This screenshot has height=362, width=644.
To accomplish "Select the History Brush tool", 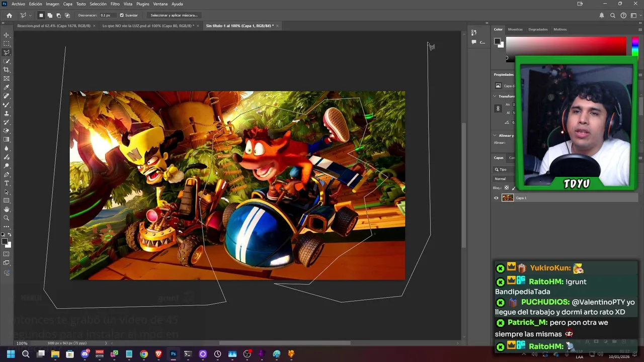I will [x=7, y=122].
